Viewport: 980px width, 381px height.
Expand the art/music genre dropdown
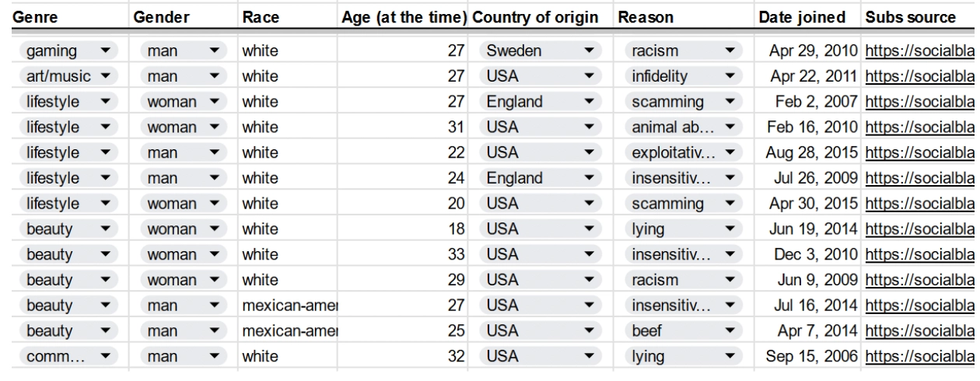tap(104, 75)
